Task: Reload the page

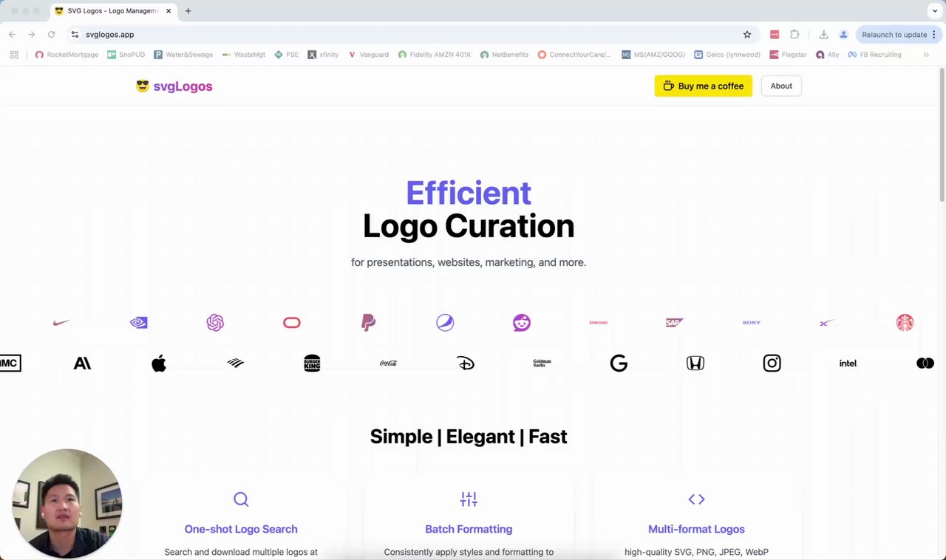Action: [x=51, y=35]
